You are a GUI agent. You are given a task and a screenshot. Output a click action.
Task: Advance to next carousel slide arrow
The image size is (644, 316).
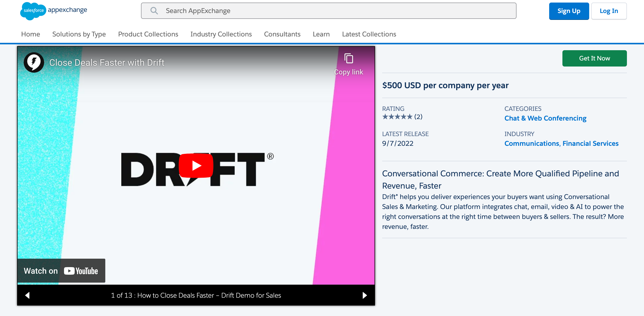point(365,295)
